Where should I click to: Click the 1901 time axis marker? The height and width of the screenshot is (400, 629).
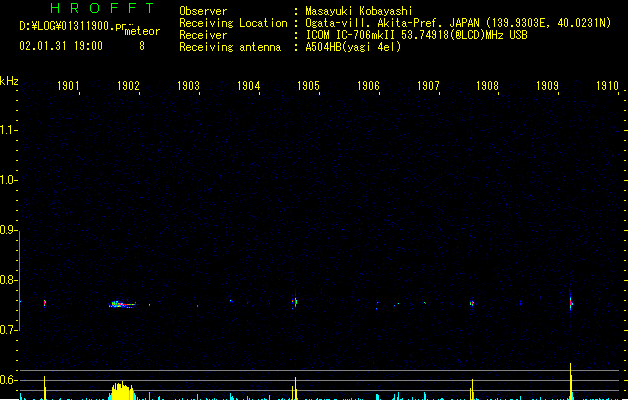pos(68,85)
